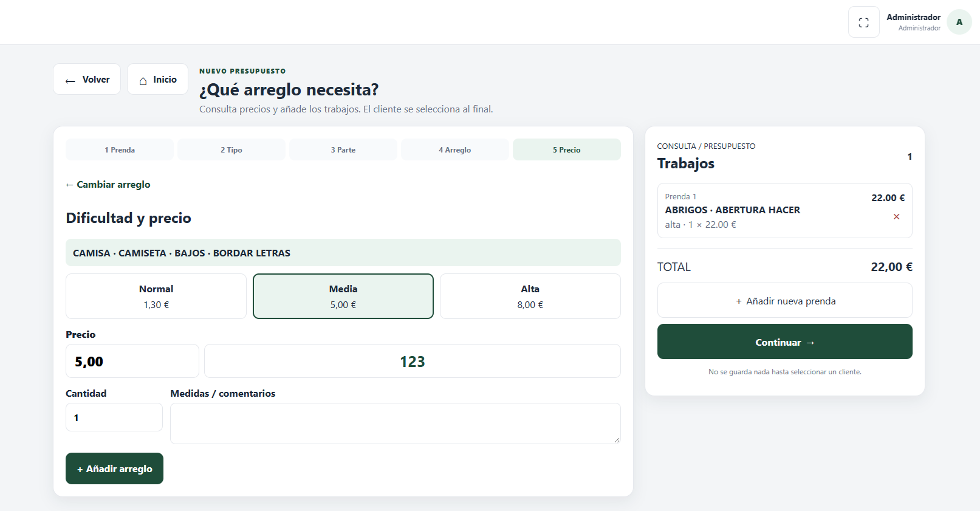Go back with the Volver button
The width and height of the screenshot is (980, 511).
tap(87, 80)
